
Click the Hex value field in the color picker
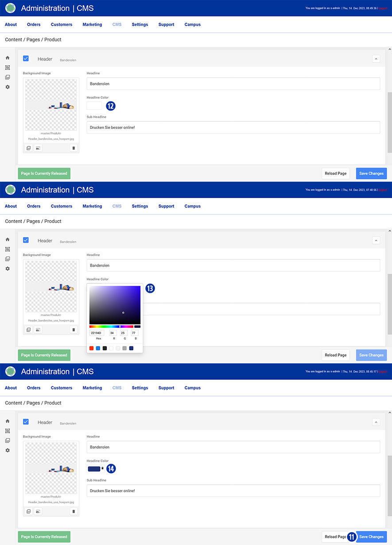coord(96,333)
